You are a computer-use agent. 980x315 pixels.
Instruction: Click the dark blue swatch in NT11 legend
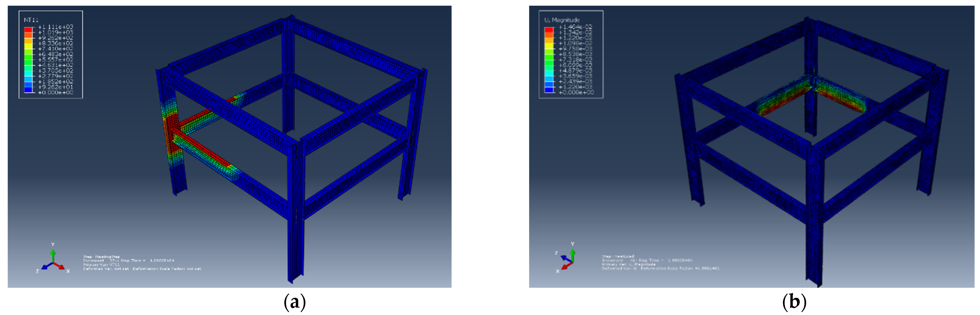(28, 90)
